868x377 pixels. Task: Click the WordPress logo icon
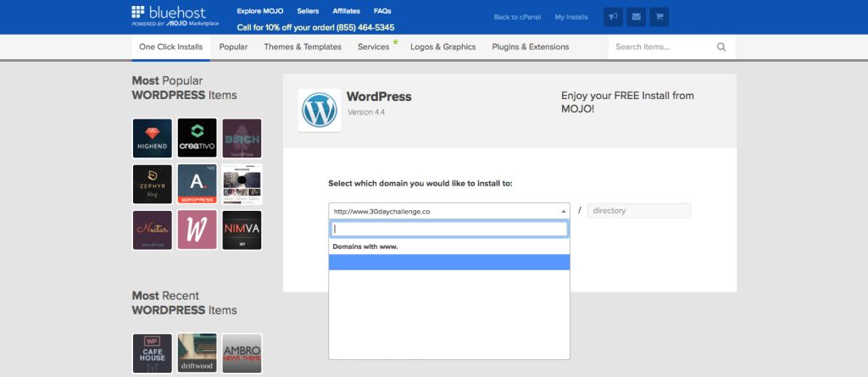tap(320, 110)
